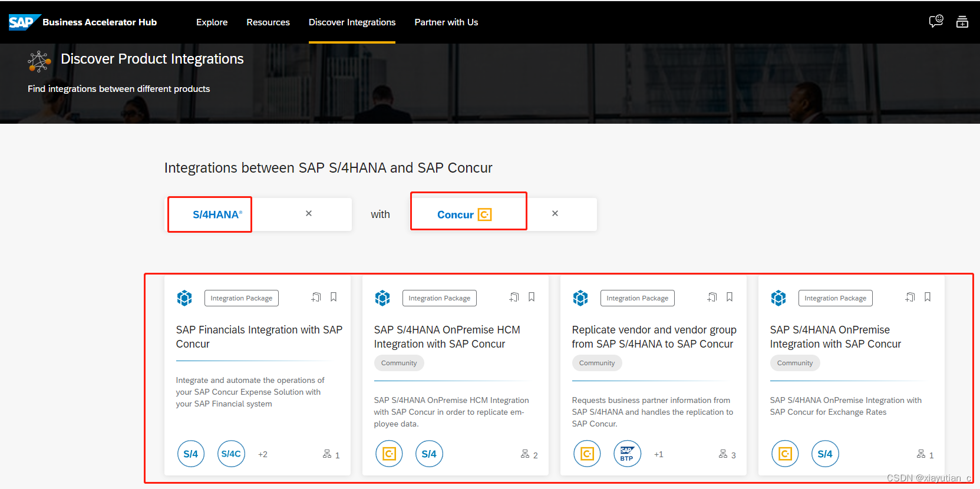Click notification icon on Exchange Rates card
980x489 pixels.
910,297
